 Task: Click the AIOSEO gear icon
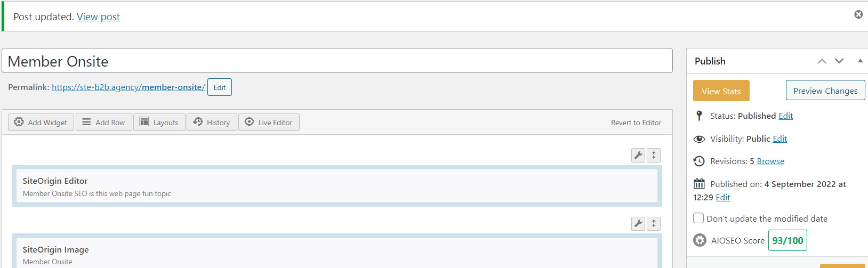tap(700, 240)
